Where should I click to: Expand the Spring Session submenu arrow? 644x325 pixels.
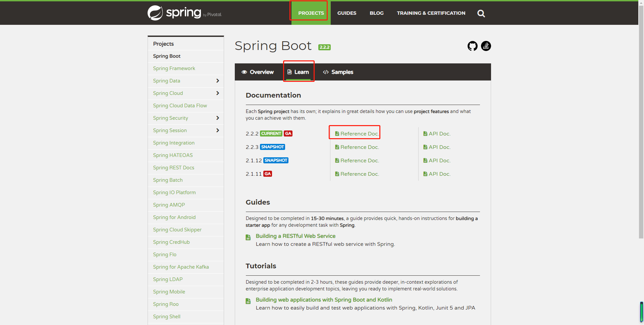click(218, 130)
